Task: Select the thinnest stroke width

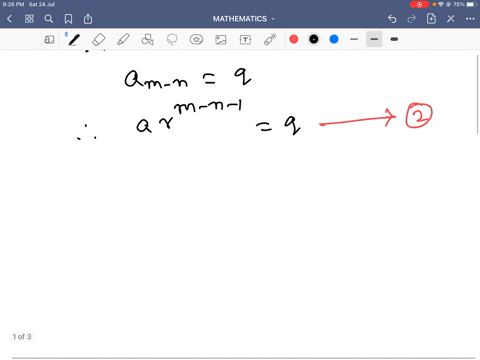Action: [x=354, y=39]
